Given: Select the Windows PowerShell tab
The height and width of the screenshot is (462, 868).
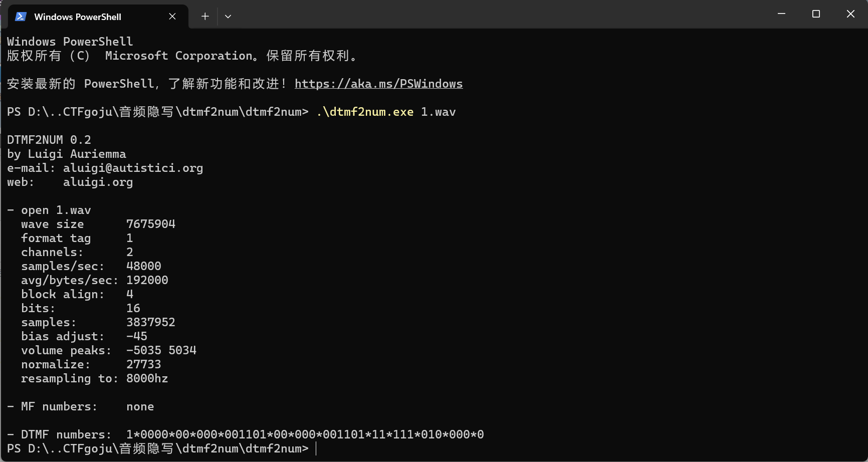Looking at the screenshot, I should (78, 17).
